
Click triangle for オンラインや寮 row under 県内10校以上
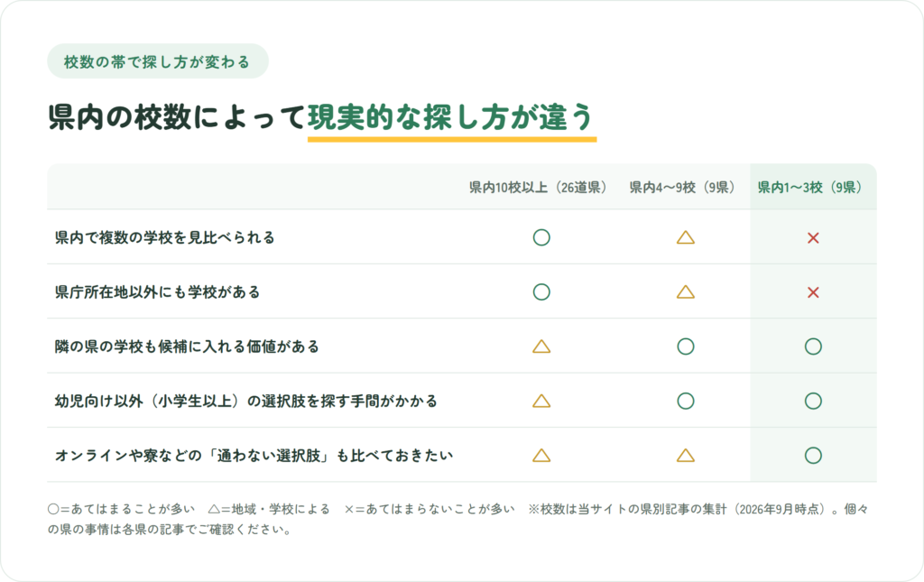(x=541, y=456)
